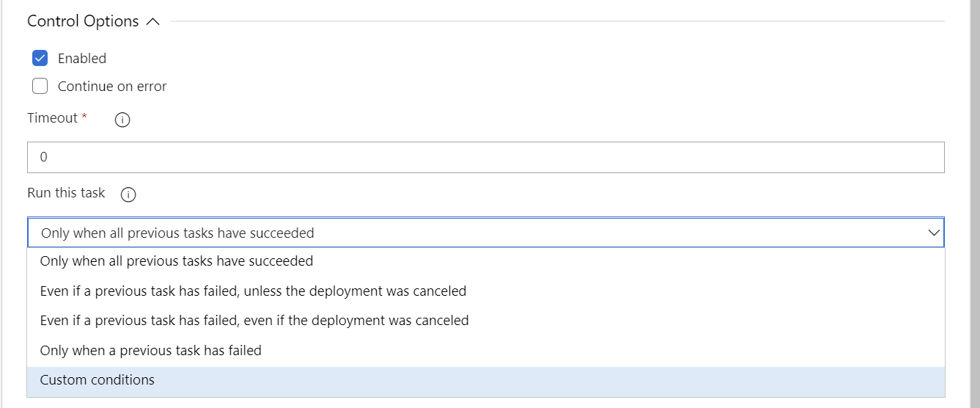The height and width of the screenshot is (408, 980).
Task: Click the Timeout input field
Action: coord(486,158)
